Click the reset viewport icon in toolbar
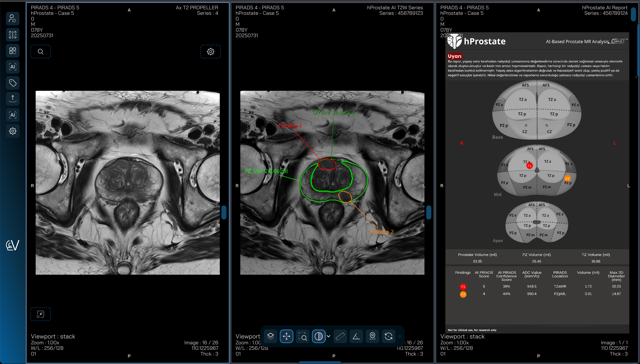 (x=388, y=336)
